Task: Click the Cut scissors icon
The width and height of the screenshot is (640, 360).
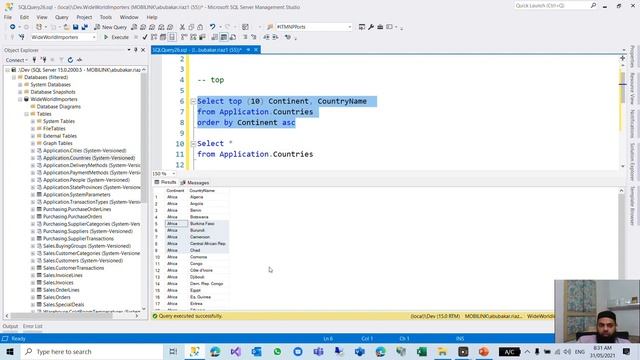Action: pos(182,27)
